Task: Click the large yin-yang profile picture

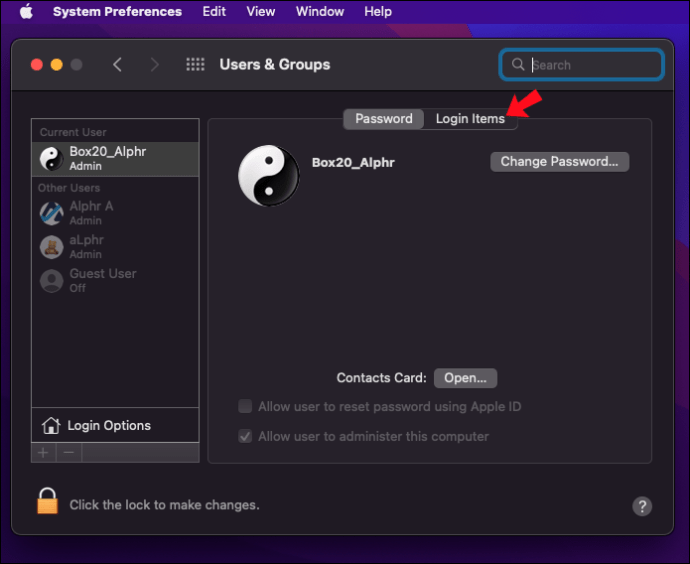Action: point(268,176)
